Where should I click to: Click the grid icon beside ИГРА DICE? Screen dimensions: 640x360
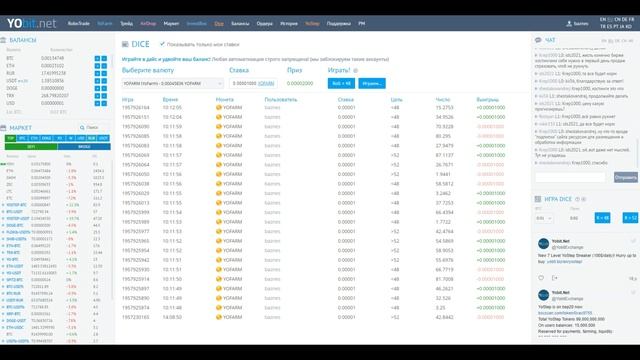(538, 199)
